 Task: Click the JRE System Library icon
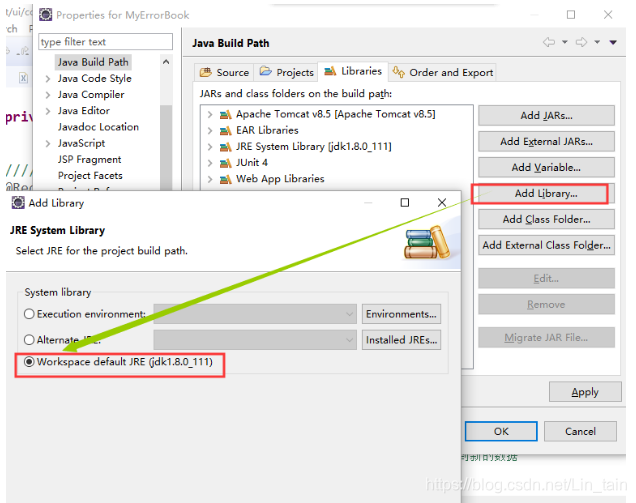(x=226, y=147)
